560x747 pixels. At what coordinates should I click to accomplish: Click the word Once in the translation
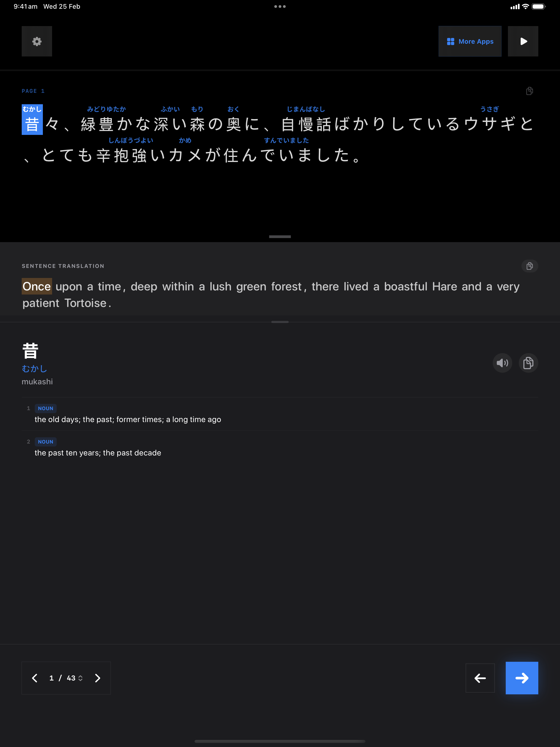[36, 286]
